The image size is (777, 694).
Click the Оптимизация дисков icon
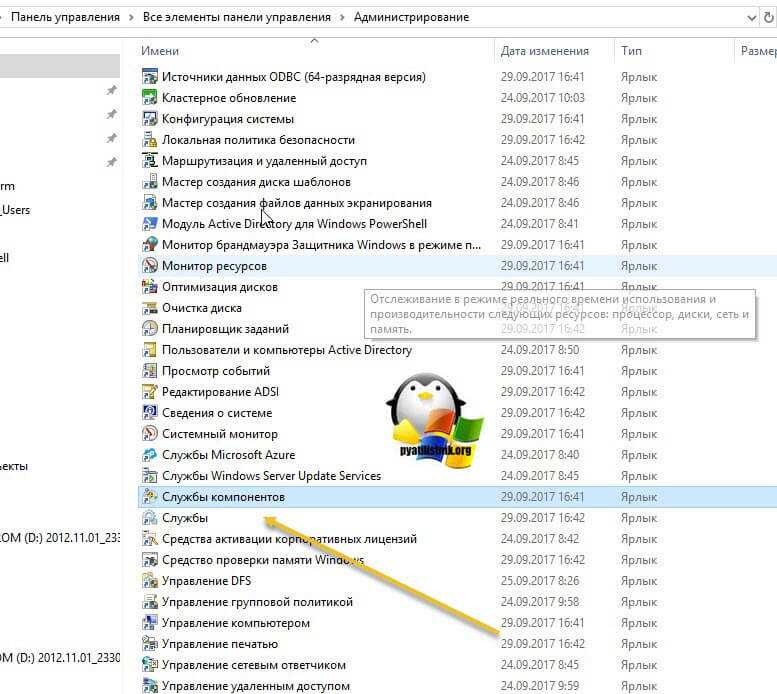coord(150,287)
